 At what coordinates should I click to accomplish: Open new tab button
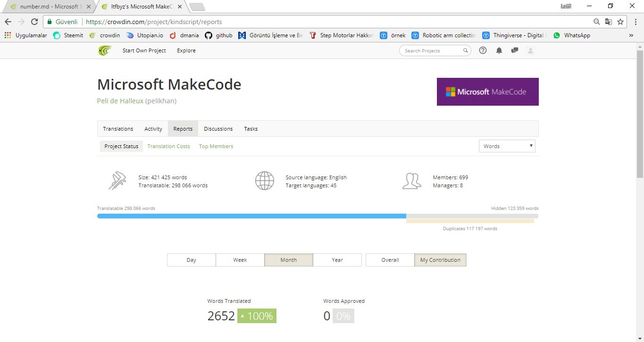[x=197, y=7]
